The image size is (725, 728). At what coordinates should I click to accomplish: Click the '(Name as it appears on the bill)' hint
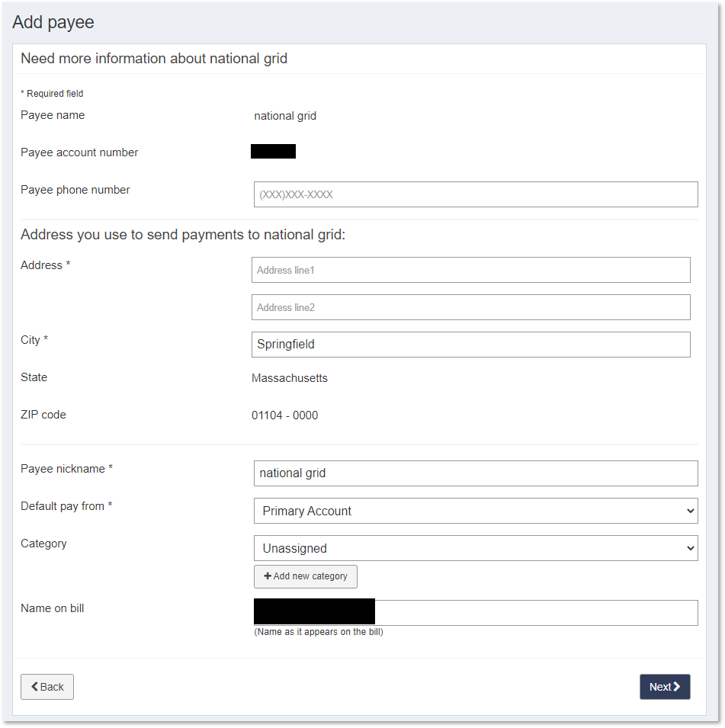pos(319,632)
